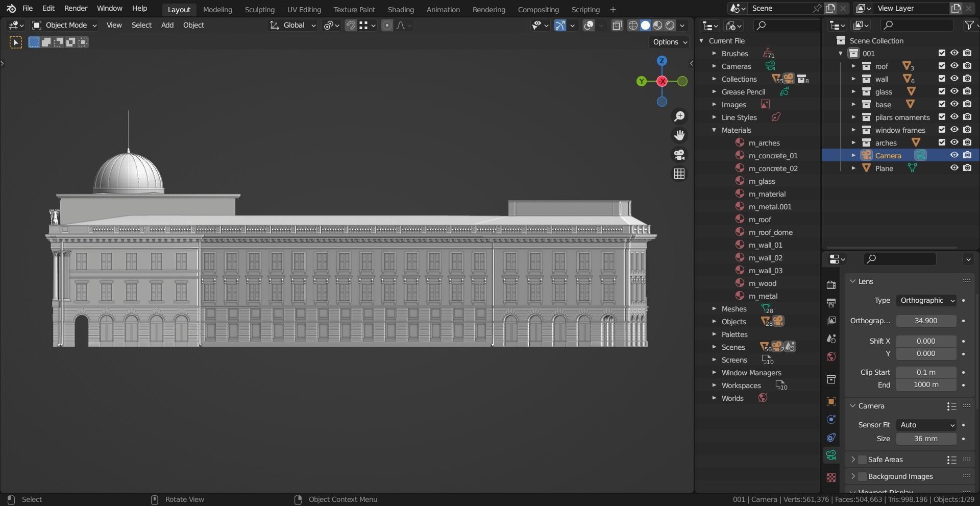
Task: Collapse the Lens panel
Action: [852, 281]
